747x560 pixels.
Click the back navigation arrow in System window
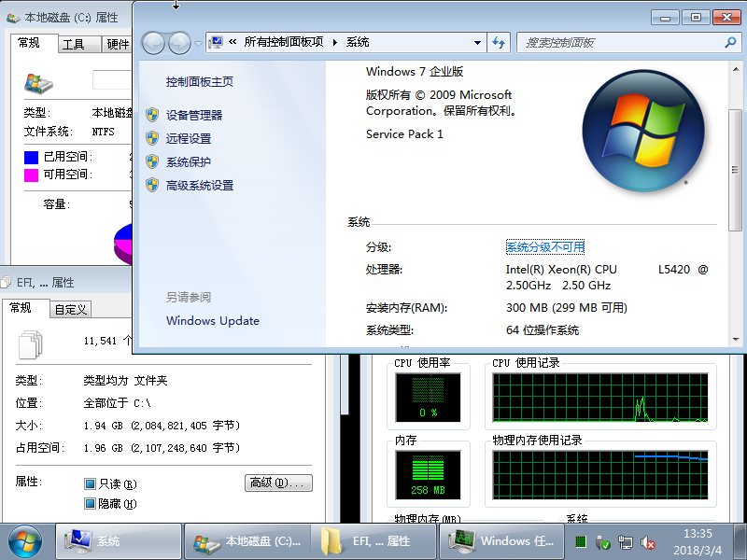pos(153,43)
